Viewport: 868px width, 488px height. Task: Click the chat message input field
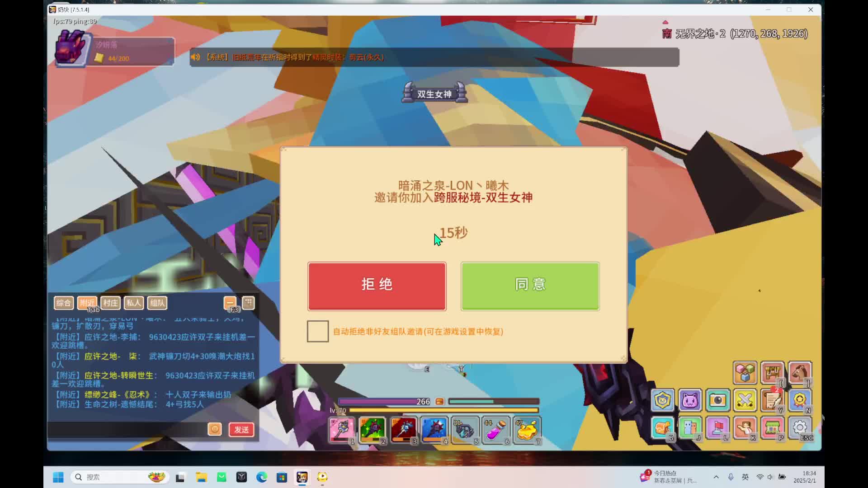[127, 429]
